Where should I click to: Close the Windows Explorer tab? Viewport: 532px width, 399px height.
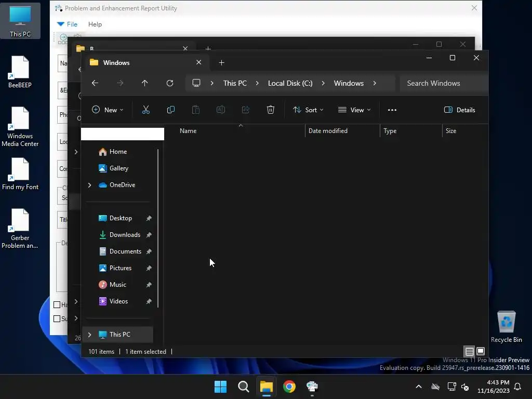tap(199, 62)
